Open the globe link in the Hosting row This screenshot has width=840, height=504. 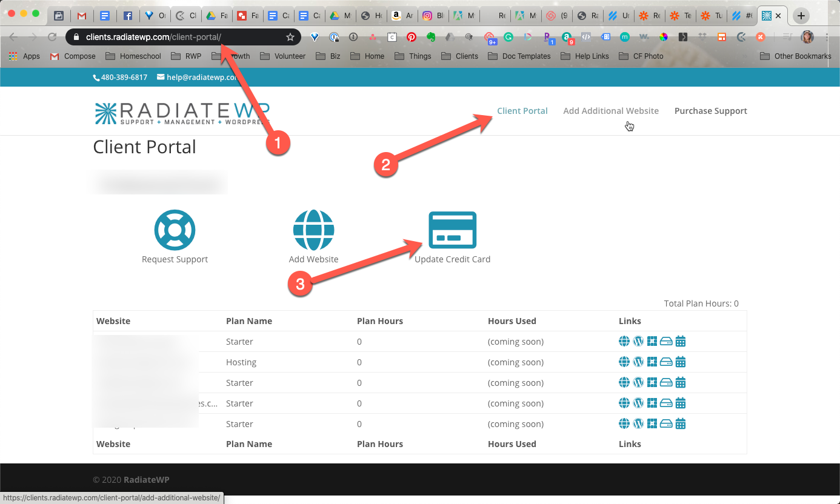click(x=624, y=362)
